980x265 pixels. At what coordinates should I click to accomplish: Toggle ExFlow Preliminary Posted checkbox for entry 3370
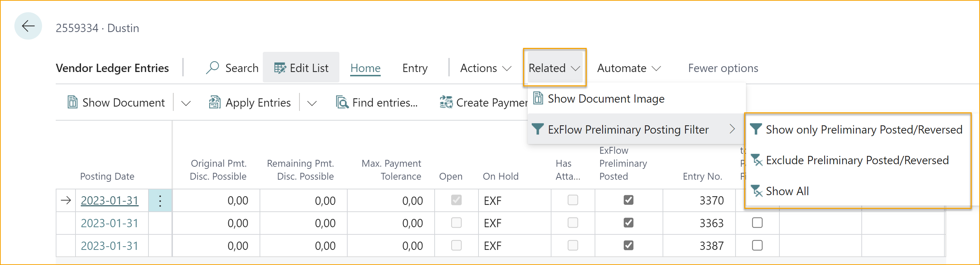(628, 200)
